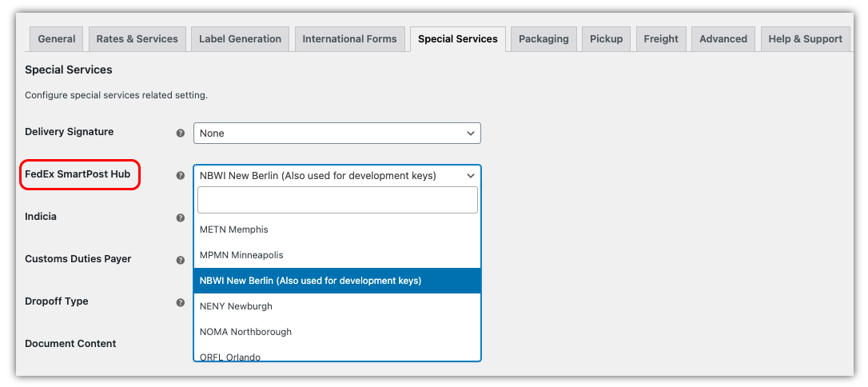Select highlighted NBWI New Berlin option
The height and width of the screenshot is (387, 868).
point(337,281)
